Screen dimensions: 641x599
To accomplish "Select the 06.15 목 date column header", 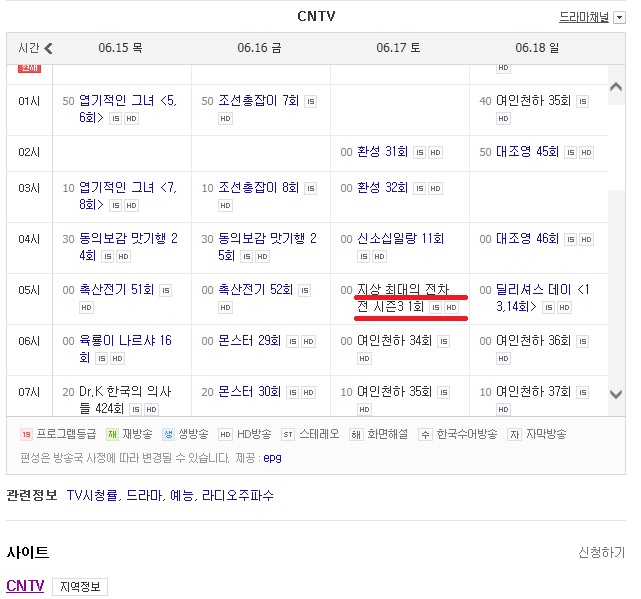I will click(120, 48).
